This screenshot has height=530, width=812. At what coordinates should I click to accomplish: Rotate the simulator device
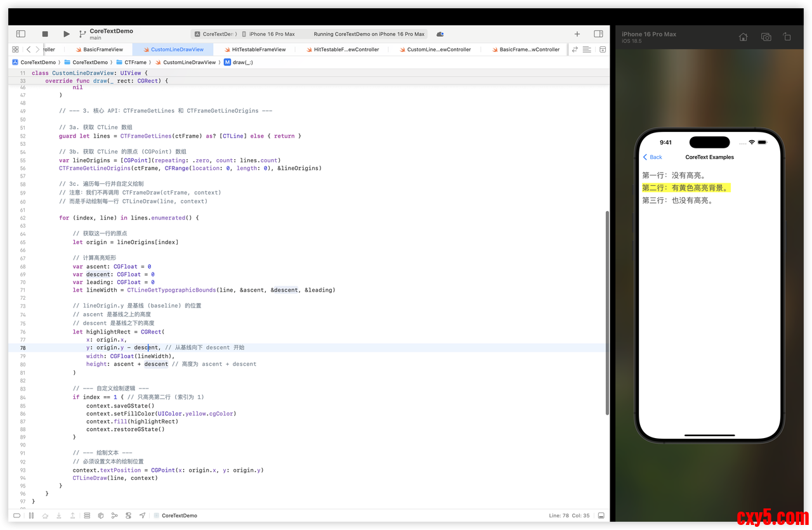click(787, 37)
